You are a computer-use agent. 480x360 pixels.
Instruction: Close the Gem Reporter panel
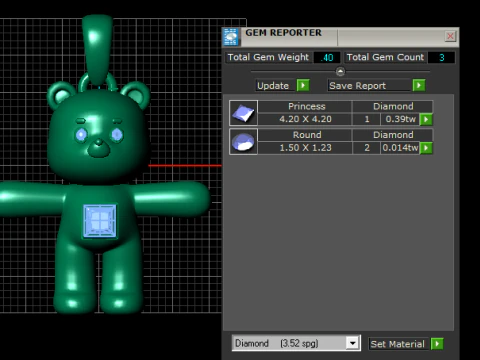(x=450, y=36)
